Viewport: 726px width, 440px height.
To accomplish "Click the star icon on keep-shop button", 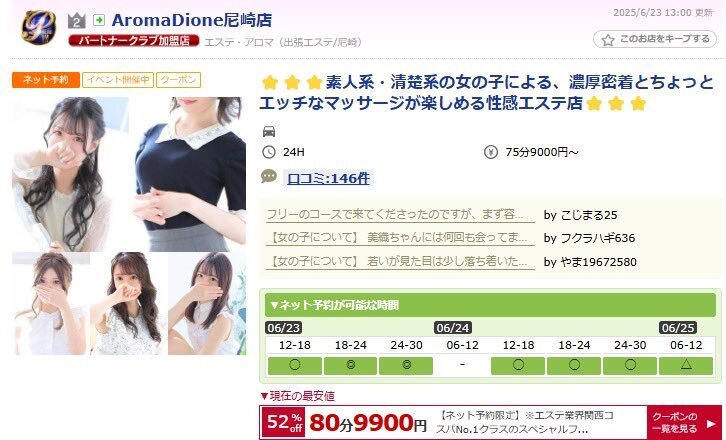I will click(x=608, y=40).
